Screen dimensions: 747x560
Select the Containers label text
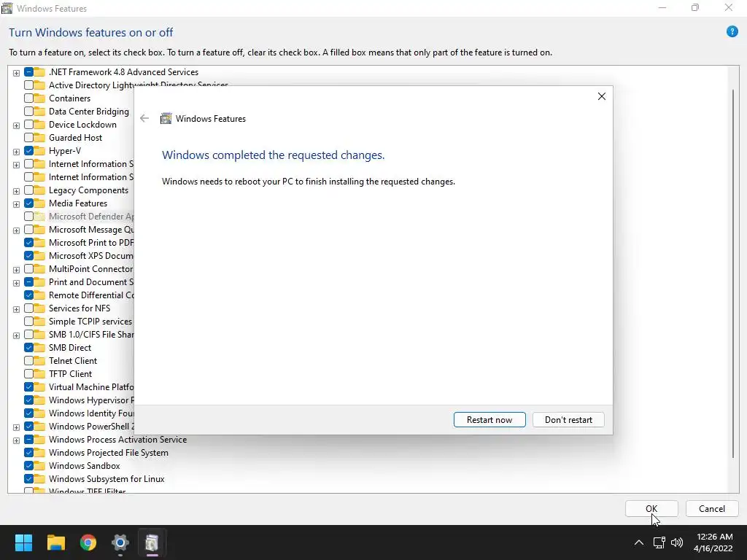[69, 98]
